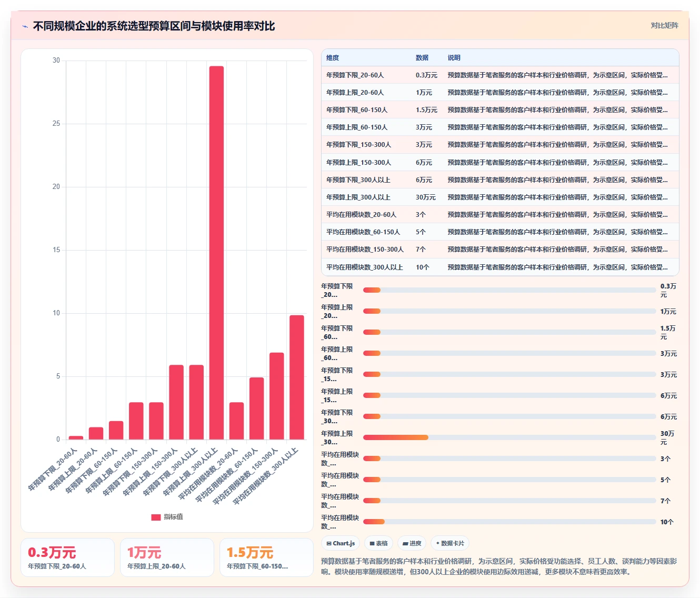Click the chart bar for 年预算上限_20-60人

tap(96, 433)
